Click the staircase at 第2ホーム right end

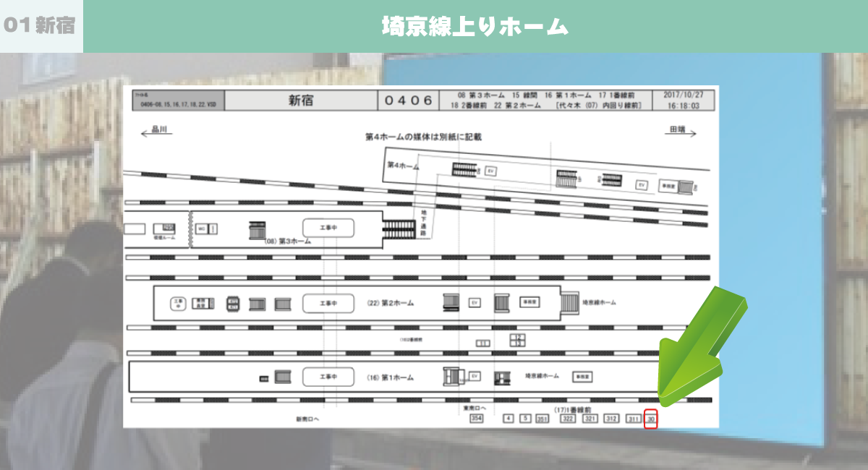[571, 302]
